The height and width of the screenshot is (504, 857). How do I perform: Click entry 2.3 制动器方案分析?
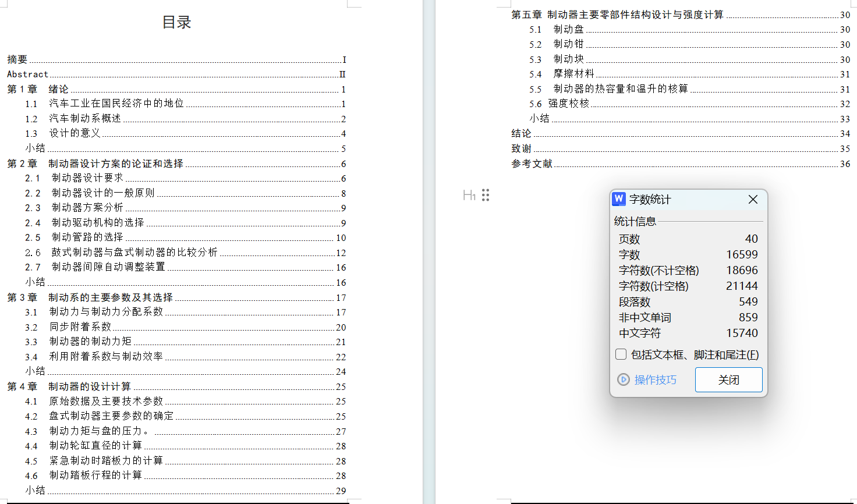click(x=186, y=208)
